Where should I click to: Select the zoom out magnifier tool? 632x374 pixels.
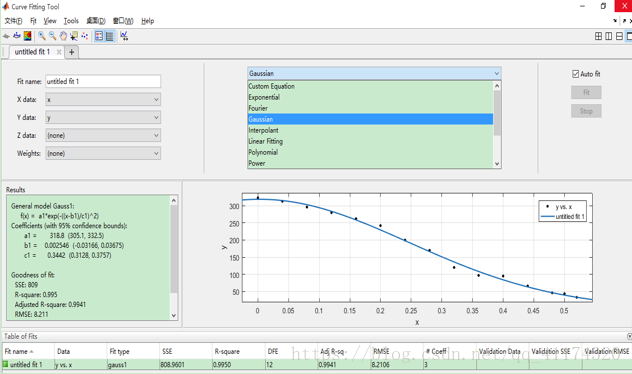(x=52, y=36)
